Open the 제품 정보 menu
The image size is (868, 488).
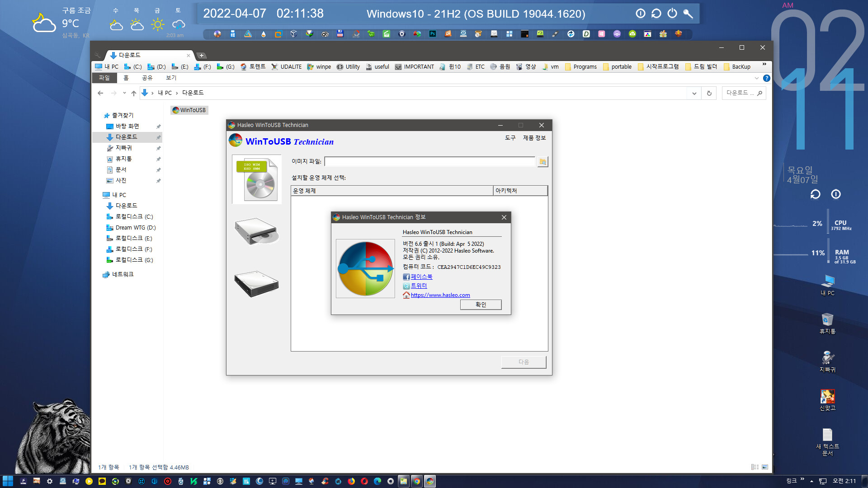534,138
